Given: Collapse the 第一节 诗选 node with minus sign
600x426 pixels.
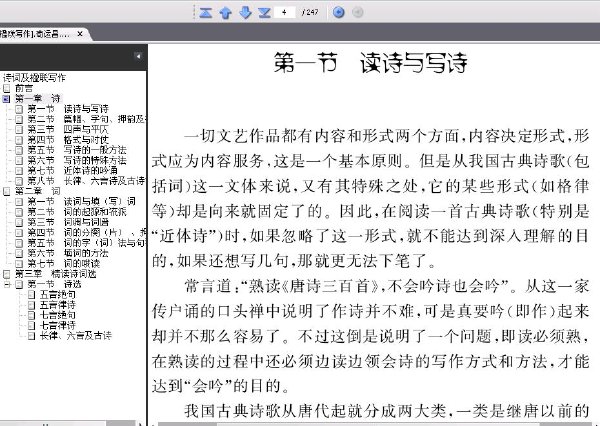Looking at the screenshot, I should [x=7, y=284].
